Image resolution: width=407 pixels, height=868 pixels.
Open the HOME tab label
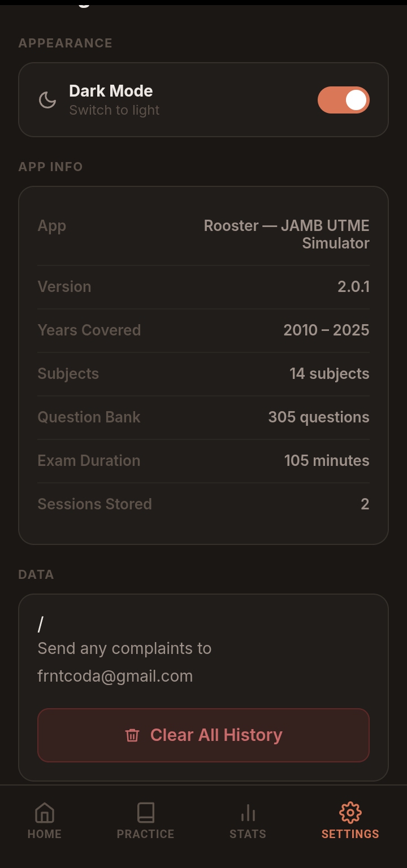[44, 834]
